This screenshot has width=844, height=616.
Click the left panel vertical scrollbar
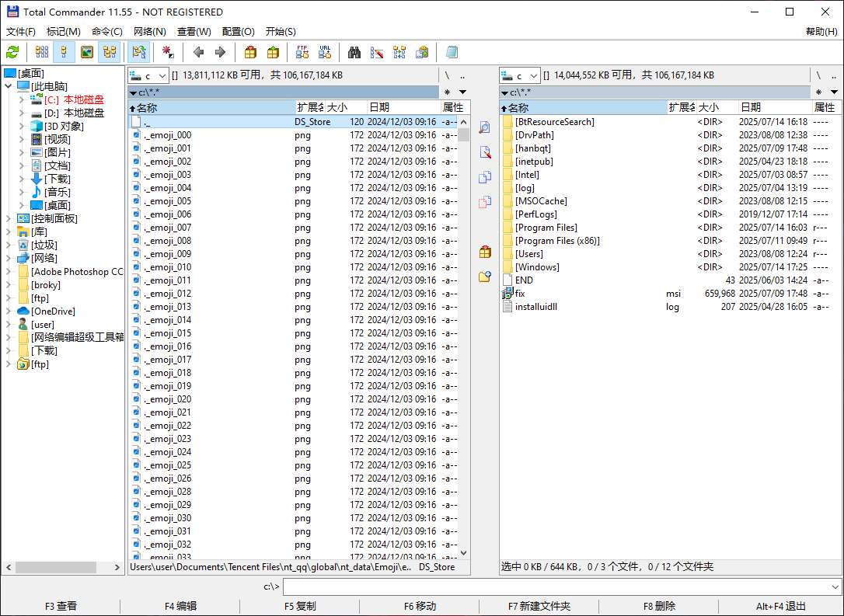click(464, 337)
